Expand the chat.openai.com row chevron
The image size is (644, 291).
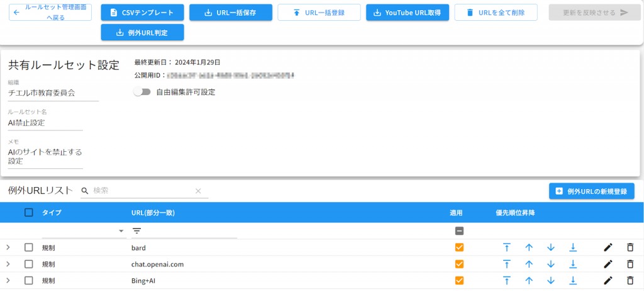8,264
